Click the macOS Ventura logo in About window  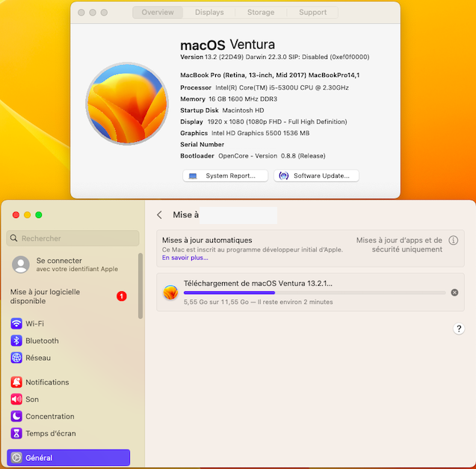pos(127,104)
